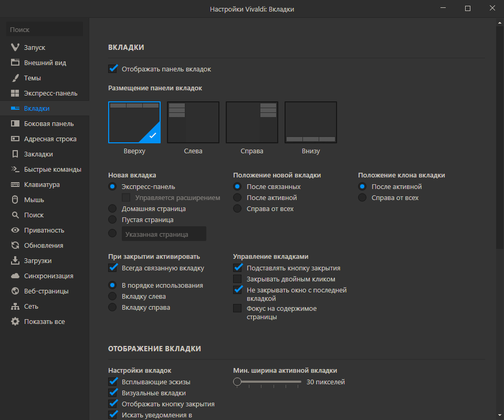Screen dimensions: 504x420
Task: Click the Темы brush icon
Action: (x=15, y=78)
